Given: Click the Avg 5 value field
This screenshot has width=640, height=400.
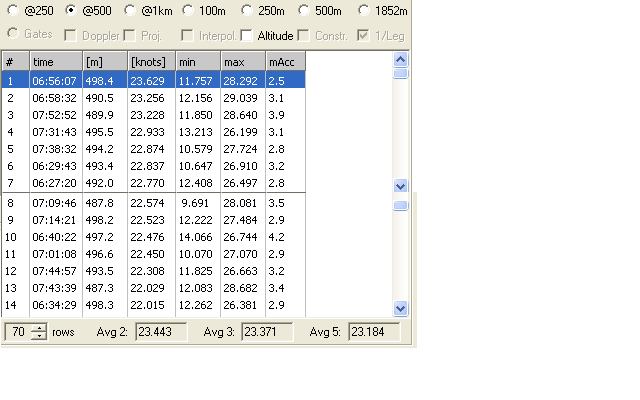Looking at the screenshot, I should [x=374, y=332].
